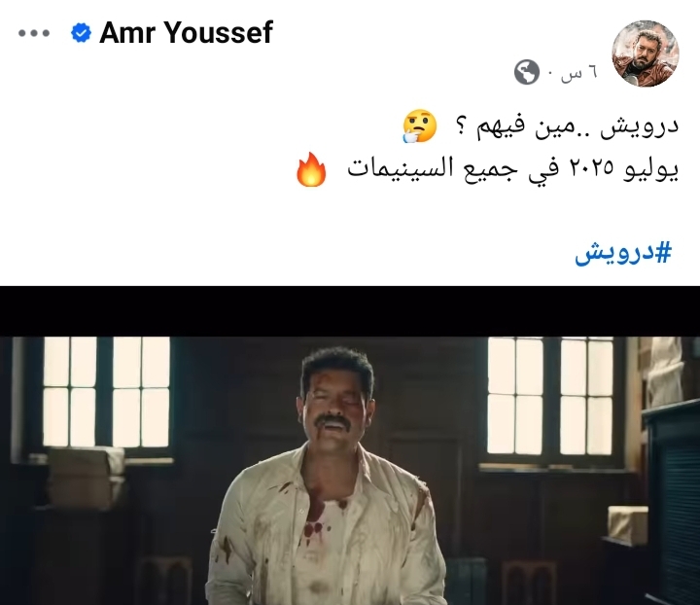Open Amr Youssef's round profile picture
This screenshot has width=700, height=605.
(646, 53)
